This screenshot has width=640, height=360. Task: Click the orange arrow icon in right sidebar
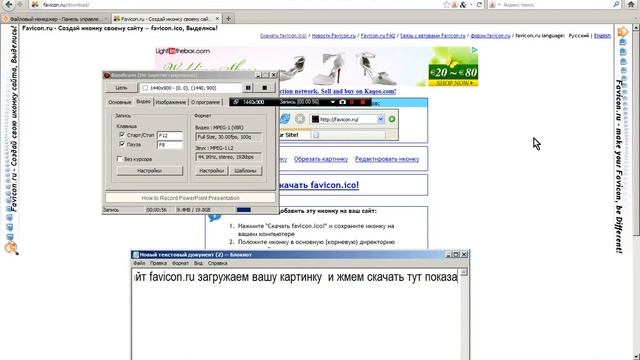coord(623,31)
